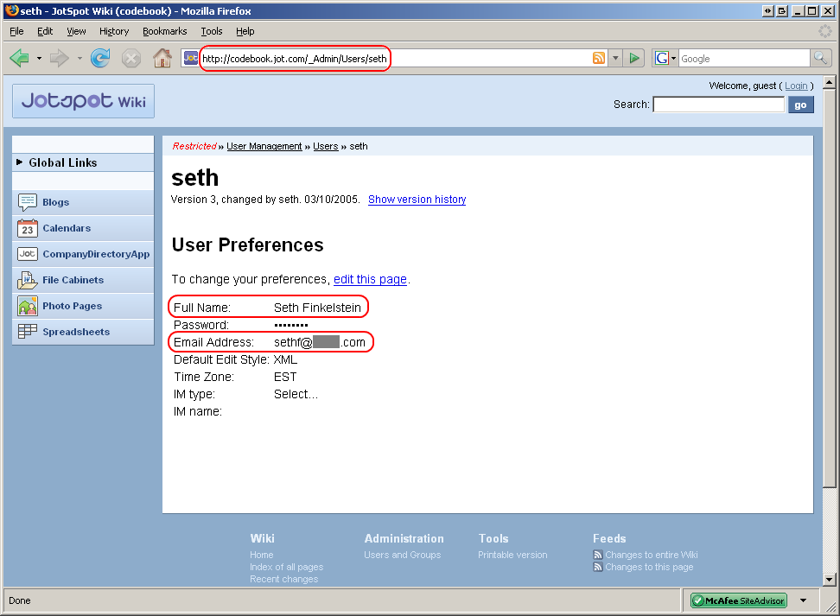The height and width of the screenshot is (616, 840).
Task: Click the edit this page link
Action: [x=370, y=279]
